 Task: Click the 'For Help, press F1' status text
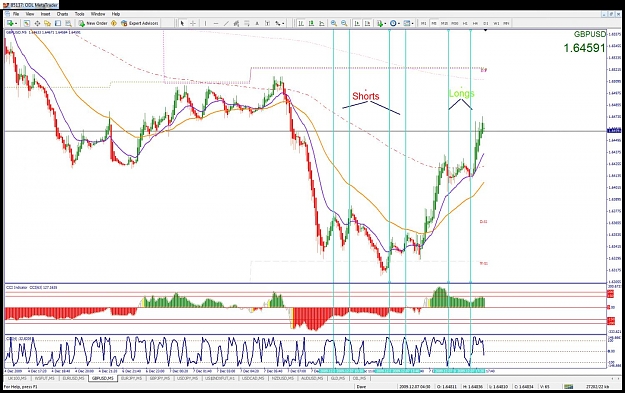[x=21, y=387]
